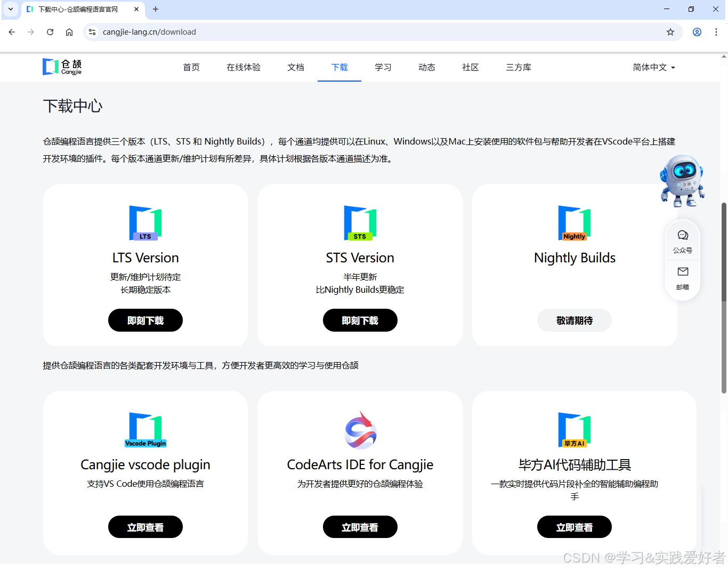The height and width of the screenshot is (570, 728).
Task: Close the 下载中心 browser tab
Action: (136, 9)
